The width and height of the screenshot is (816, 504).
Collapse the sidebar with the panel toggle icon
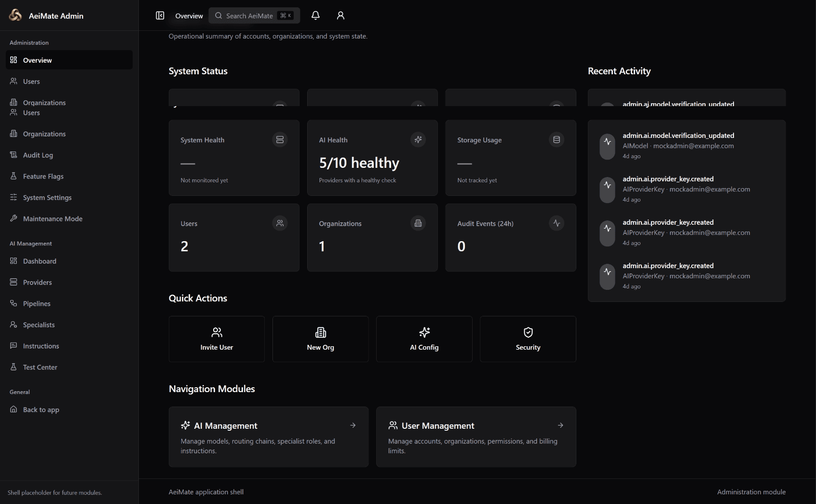(160, 15)
